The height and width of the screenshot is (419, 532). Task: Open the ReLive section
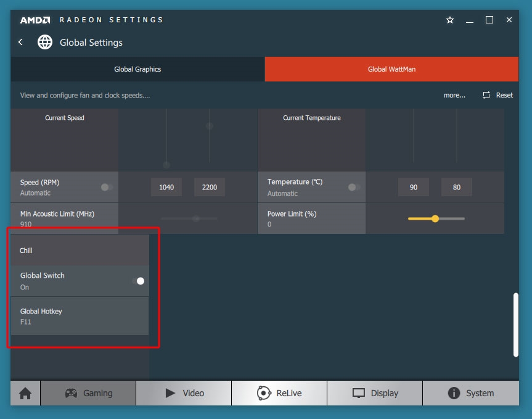point(279,393)
